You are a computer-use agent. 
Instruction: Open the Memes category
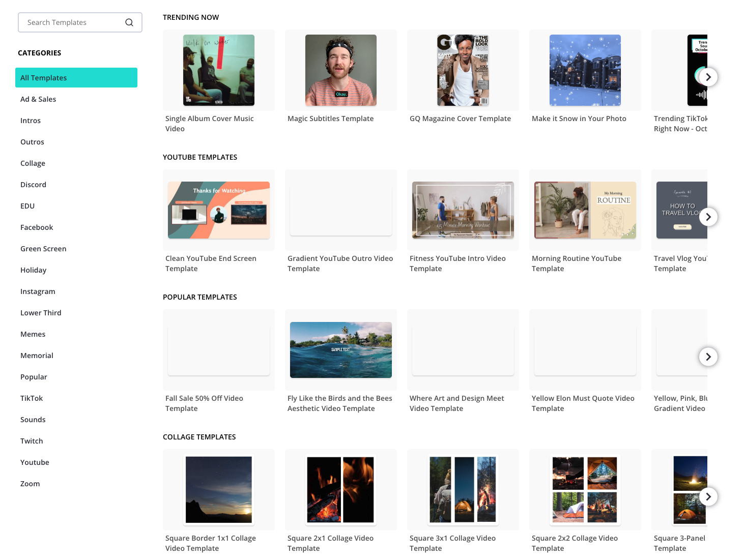(33, 334)
